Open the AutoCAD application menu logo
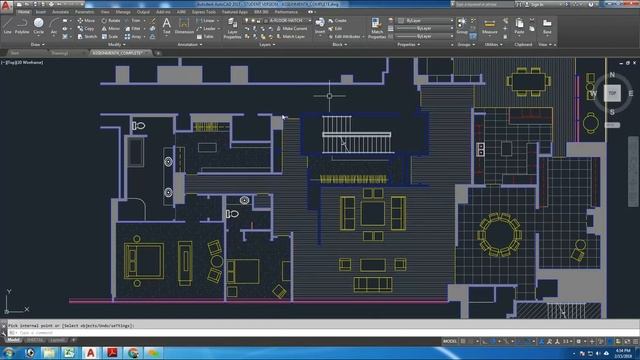Image resolution: width=640 pixels, height=360 pixels. point(6,7)
